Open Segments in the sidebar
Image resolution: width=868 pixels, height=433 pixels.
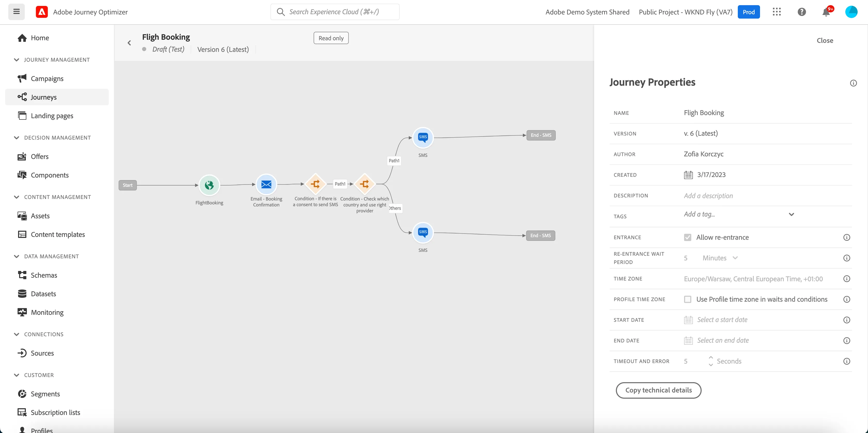click(x=57, y=394)
